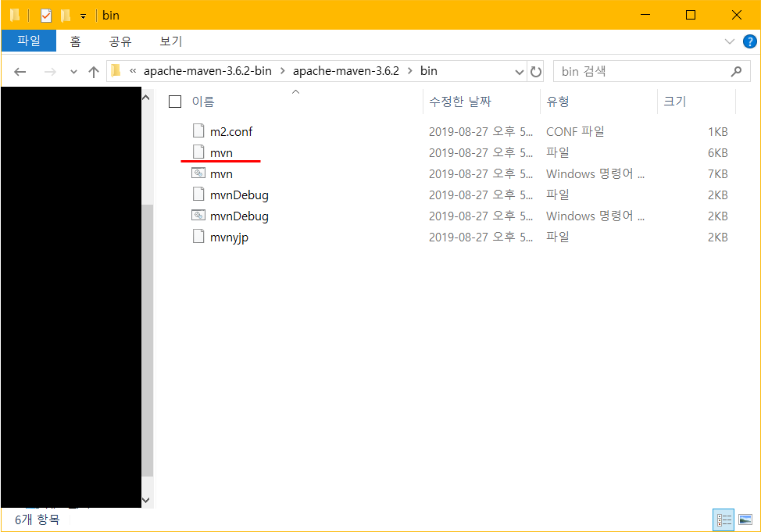This screenshot has width=761, height=532.
Task: Click the folder icon in title bar
Action: pos(15,16)
